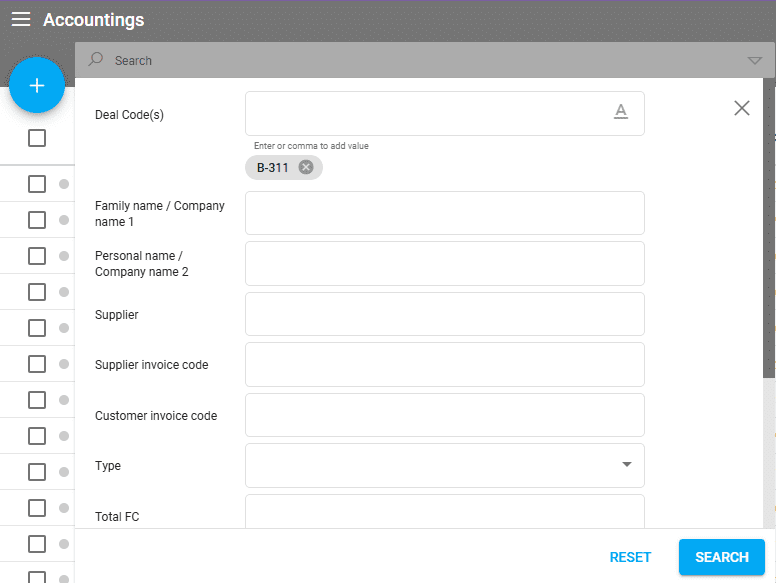Viewport: 776px width, 583px height.
Task: Close the search filter panel
Action: tap(741, 108)
